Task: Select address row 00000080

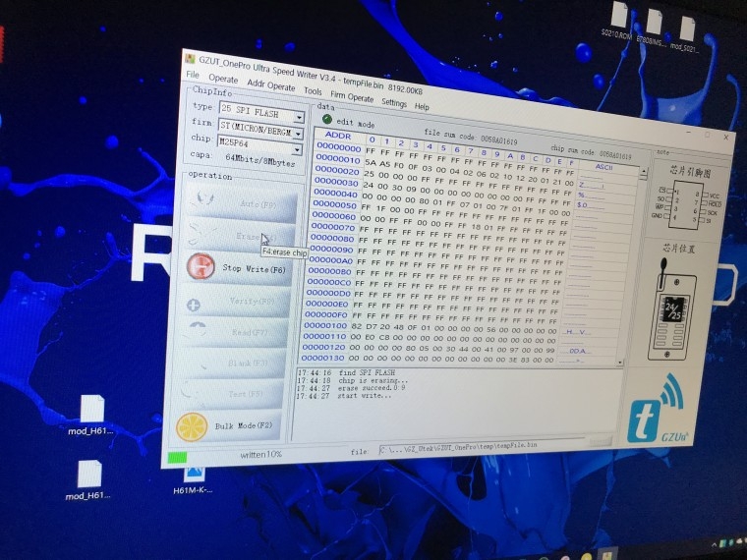Action: pyautogui.click(x=331, y=238)
